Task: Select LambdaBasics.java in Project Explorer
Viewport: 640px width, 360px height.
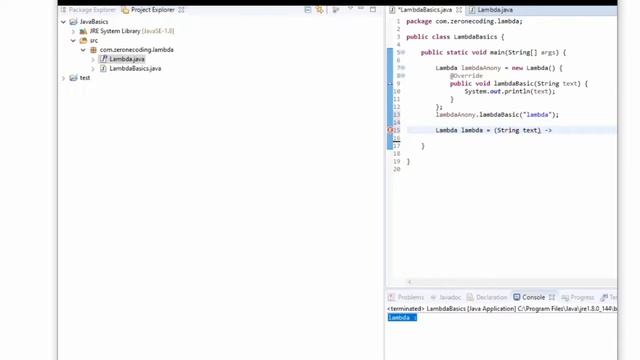Action: point(135,69)
